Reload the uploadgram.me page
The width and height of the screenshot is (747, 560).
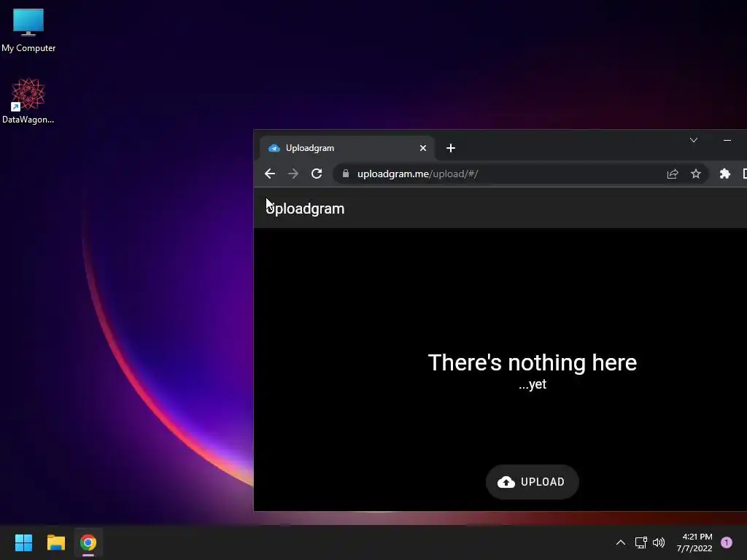[x=317, y=174]
